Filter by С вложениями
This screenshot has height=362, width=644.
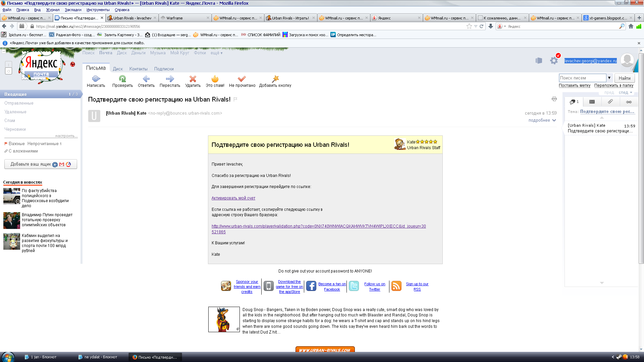(x=23, y=151)
